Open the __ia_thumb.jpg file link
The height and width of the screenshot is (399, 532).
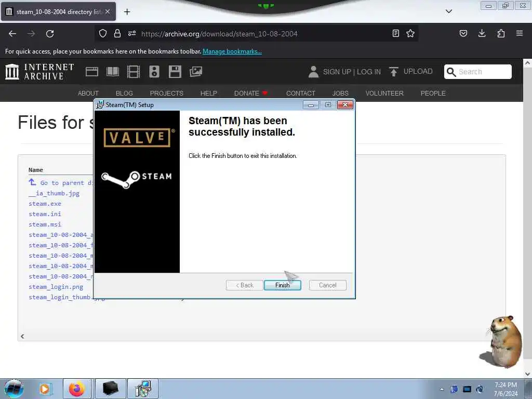pyautogui.click(x=54, y=193)
